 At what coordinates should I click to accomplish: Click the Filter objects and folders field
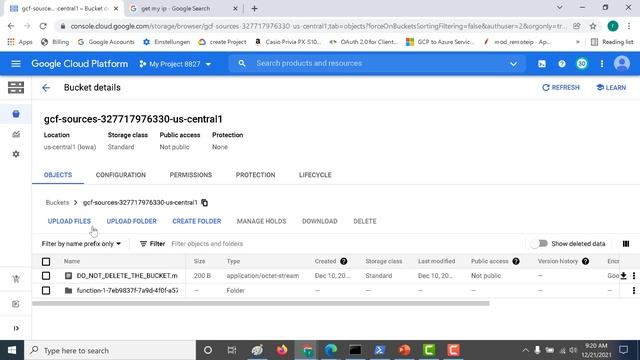pos(347,244)
